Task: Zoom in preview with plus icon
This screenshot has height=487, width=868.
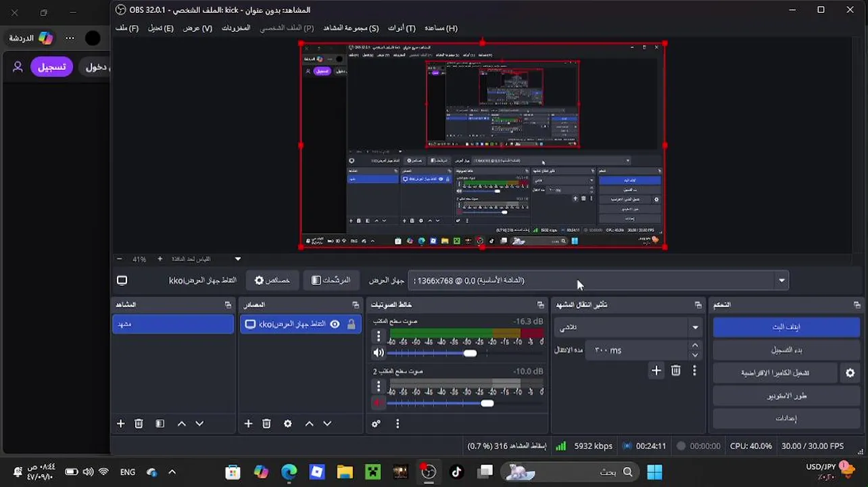Action: click(x=160, y=259)
